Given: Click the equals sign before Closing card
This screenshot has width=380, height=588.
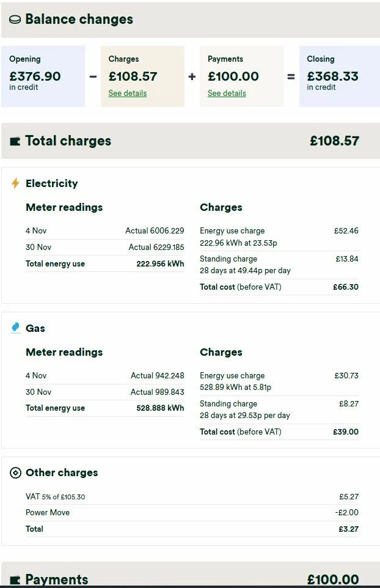Looking at the screenshot, I should click(291, 76).
